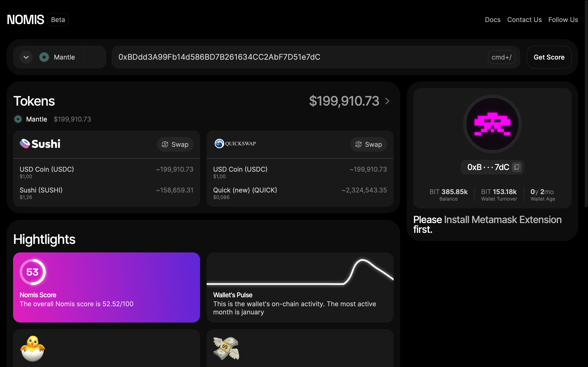Open Contact Us in the top navigation
The width and height of the screenshot is (588, 367).
point(524,20)
